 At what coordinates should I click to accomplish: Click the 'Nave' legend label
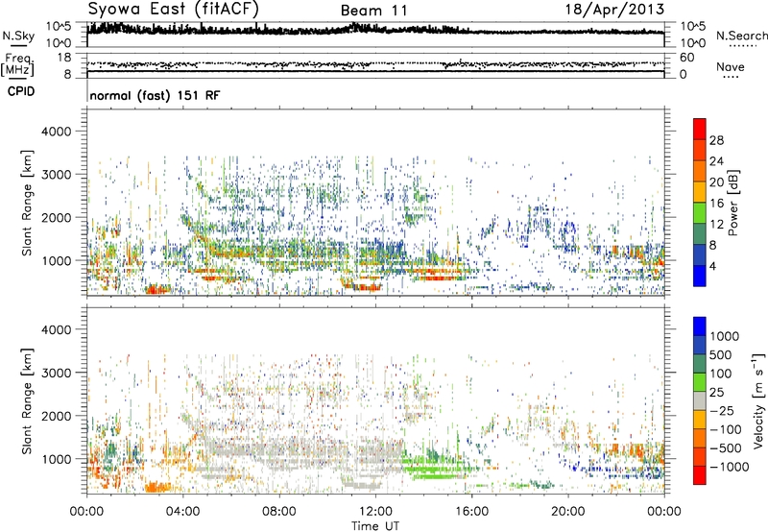coord(731,66)
